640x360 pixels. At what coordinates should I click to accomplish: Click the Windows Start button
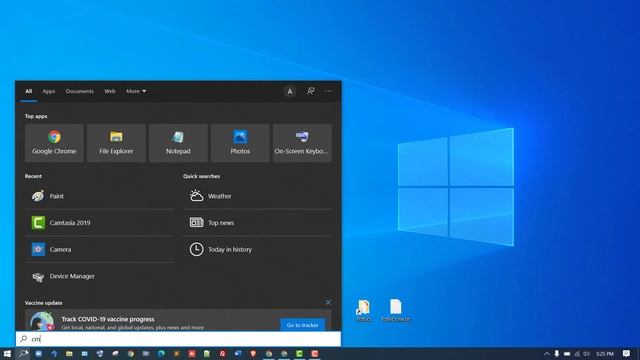pos(7,353)
